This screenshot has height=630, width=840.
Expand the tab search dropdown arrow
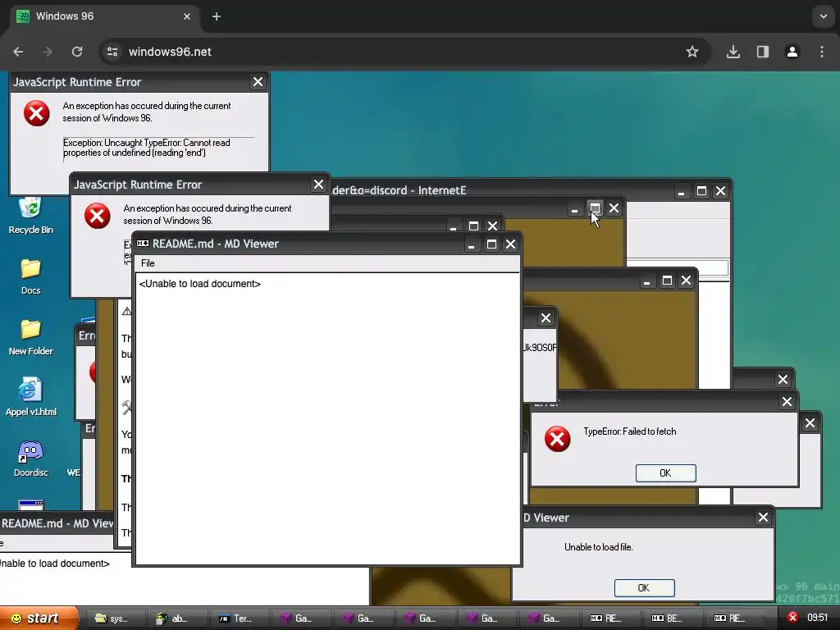pos(824,16)
